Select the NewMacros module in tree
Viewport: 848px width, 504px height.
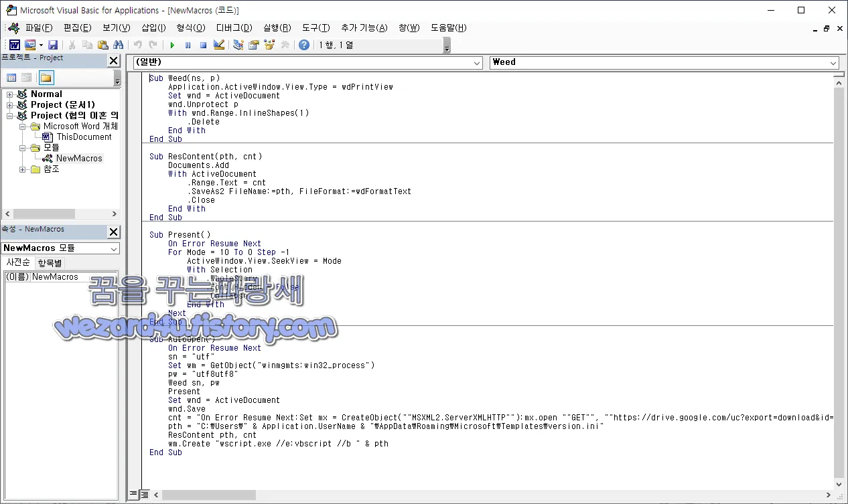click(x=78, y=159)
